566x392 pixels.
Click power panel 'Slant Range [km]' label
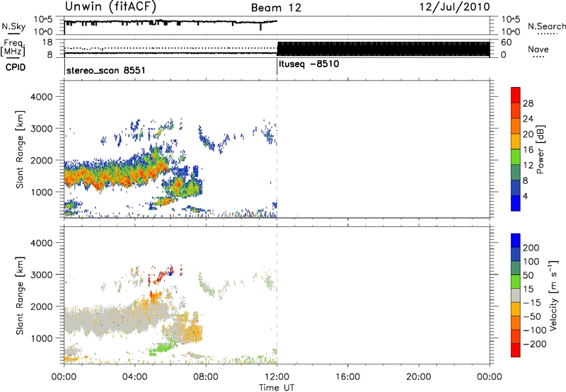[20, 149]
